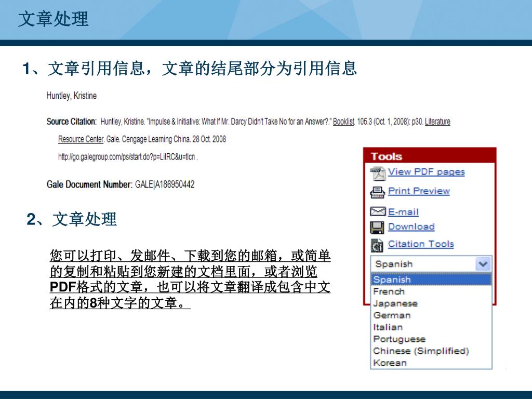
Task: Click the PDF document icon beside View PDF pages
Action: pos(378,174)
